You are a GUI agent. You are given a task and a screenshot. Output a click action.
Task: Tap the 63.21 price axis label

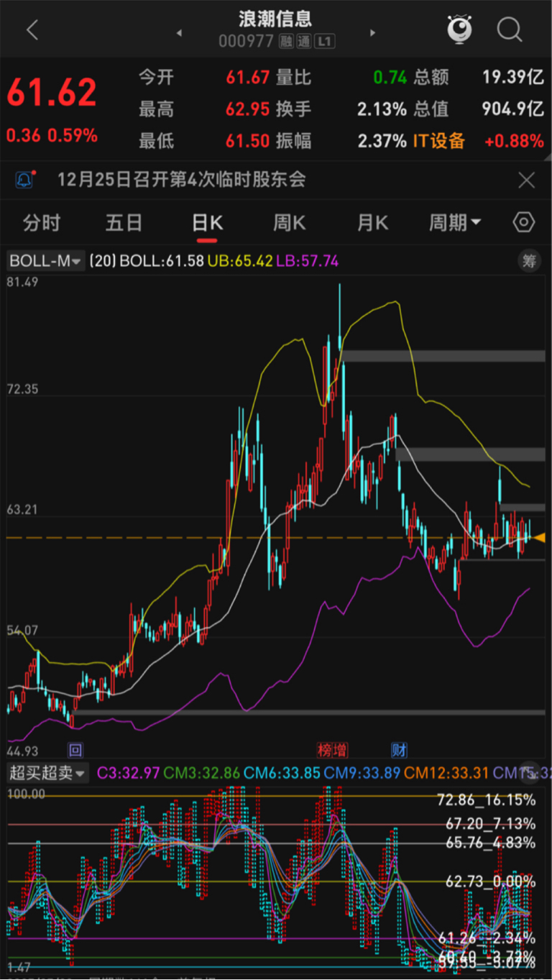coord(22,510)
